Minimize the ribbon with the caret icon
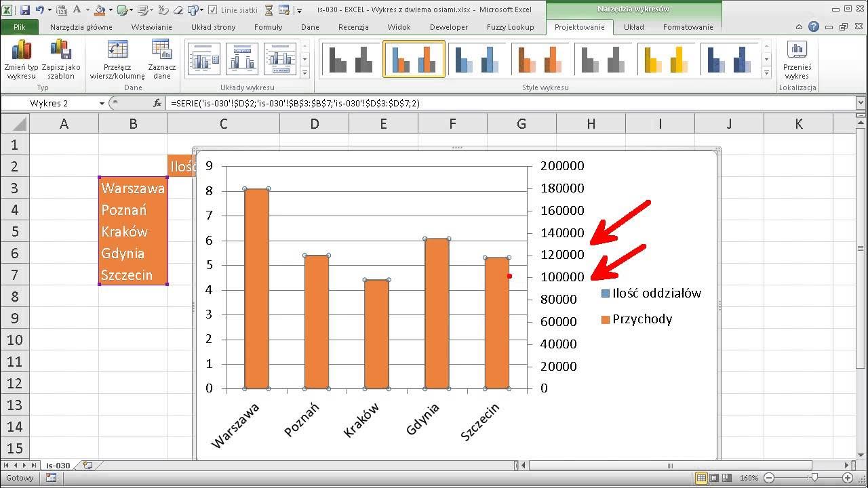Viewport: 868px width, 488px height. (800, 27)
